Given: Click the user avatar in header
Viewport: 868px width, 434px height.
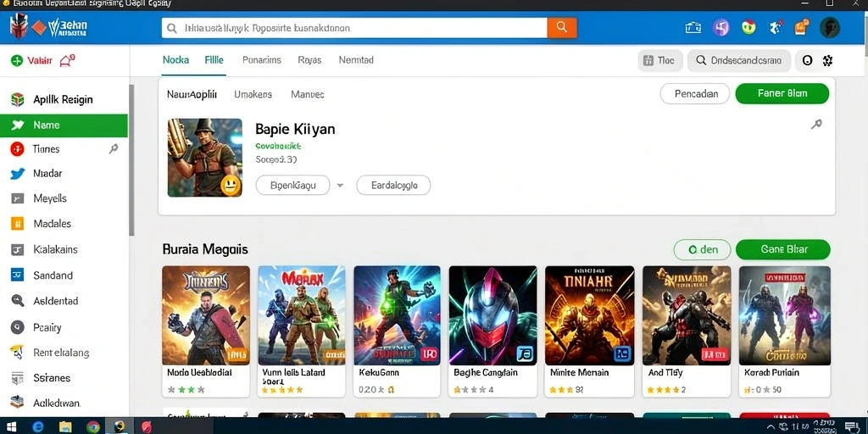Looking at the screenshot, I should [830, 28].
